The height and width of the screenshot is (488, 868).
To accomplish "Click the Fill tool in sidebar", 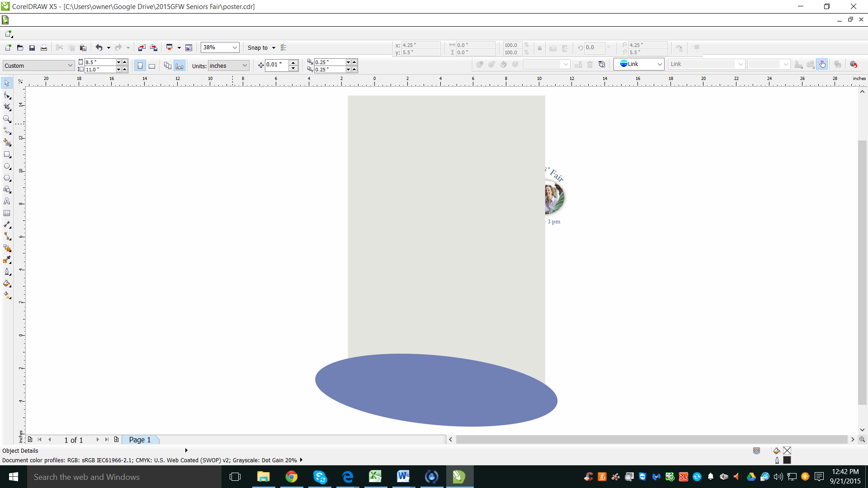I will (8, 284).
